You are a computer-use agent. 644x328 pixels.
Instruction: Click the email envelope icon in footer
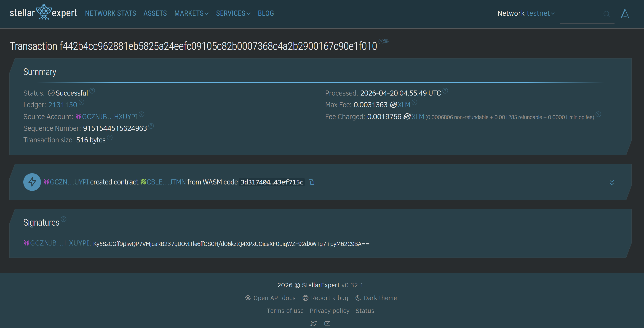[x=327, y=323]
